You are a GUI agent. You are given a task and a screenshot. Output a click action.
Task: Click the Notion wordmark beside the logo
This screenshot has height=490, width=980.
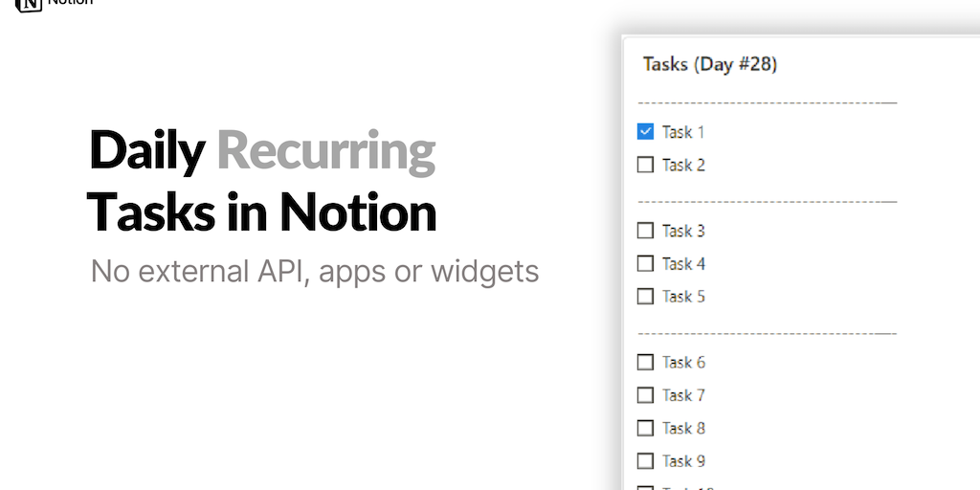70,3
